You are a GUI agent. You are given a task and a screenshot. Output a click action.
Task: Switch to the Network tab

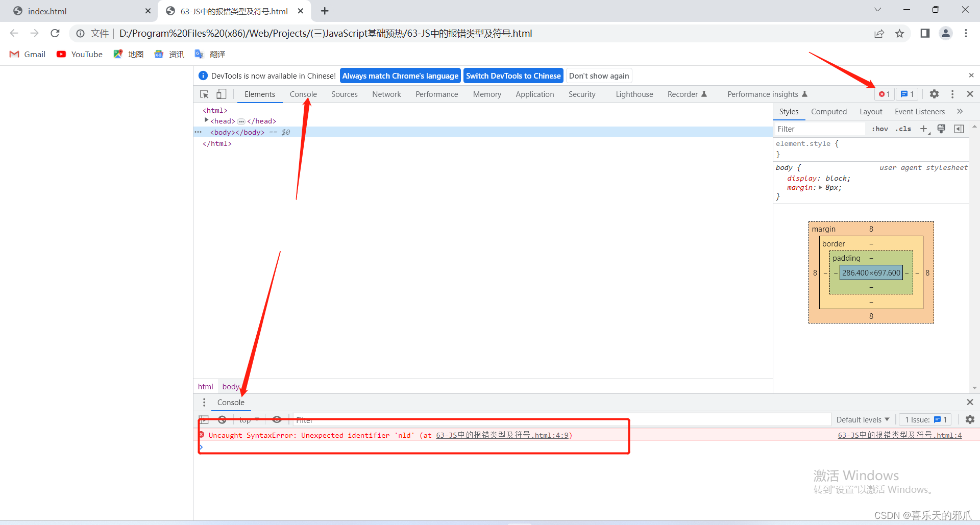click(x=386, y=94)
